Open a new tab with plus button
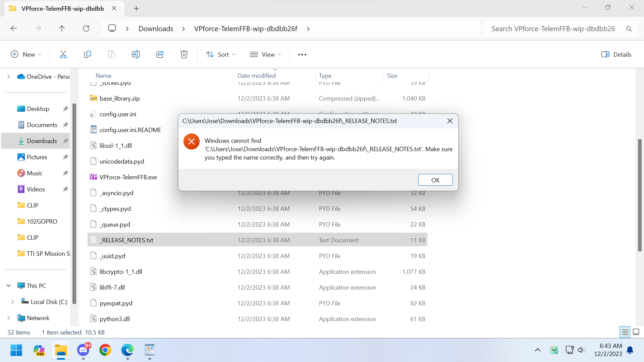Viewport: 644px width, 362px height. [x=136, y=8]
